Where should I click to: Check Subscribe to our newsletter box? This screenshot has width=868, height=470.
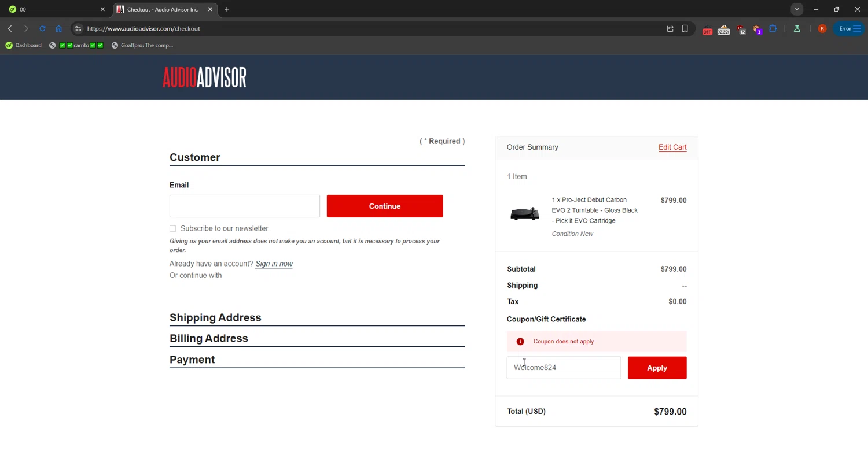(x=172, y=228)
